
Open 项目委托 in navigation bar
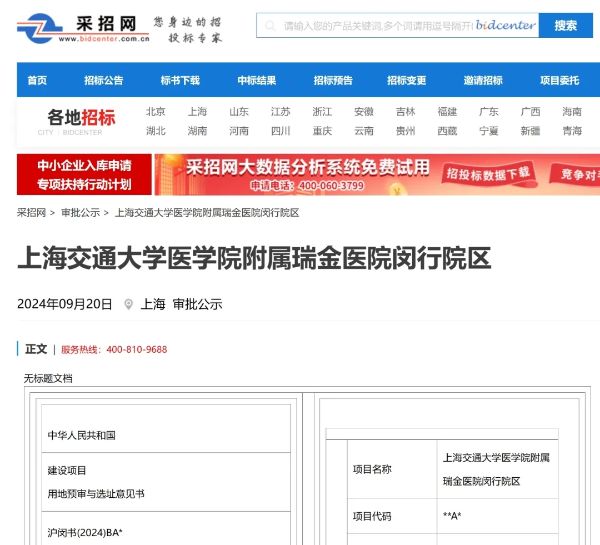[x=559, y=81]
